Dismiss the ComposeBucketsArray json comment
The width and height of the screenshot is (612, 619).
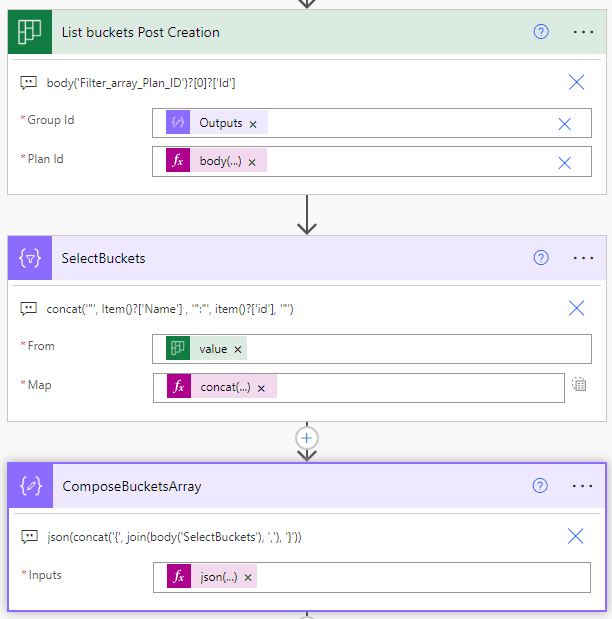tap(575, 537)
